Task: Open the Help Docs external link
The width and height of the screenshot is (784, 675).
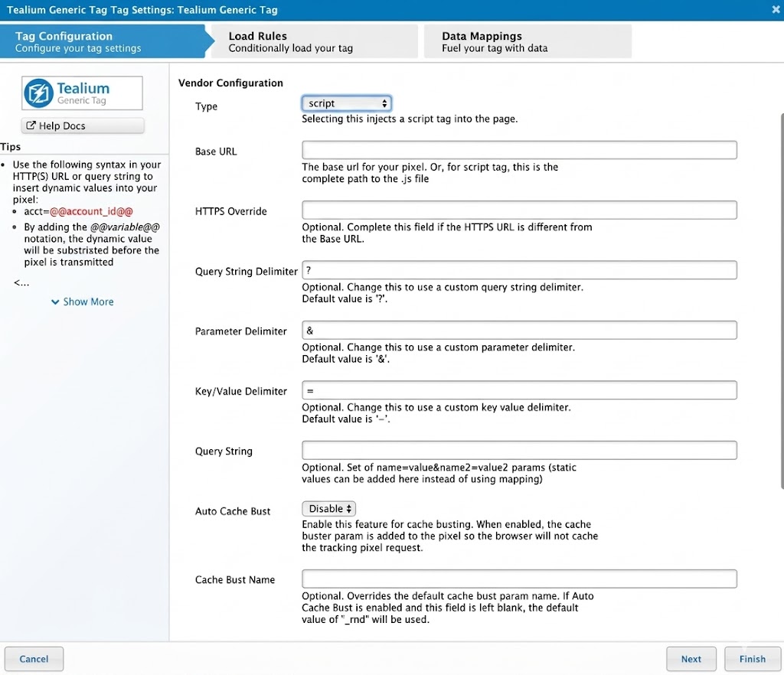Action: pos(82,126)
